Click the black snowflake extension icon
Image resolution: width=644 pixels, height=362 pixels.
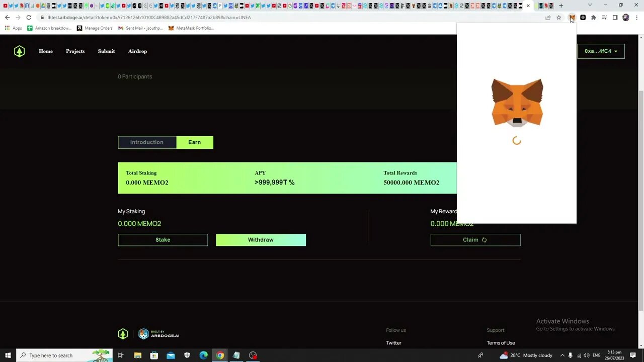coord(583,18)
